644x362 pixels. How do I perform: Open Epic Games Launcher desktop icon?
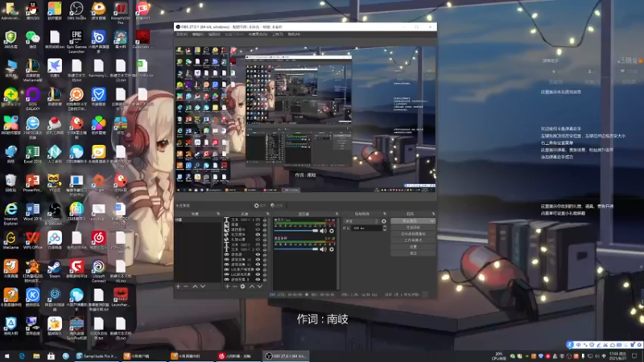(x=76, y=41)
